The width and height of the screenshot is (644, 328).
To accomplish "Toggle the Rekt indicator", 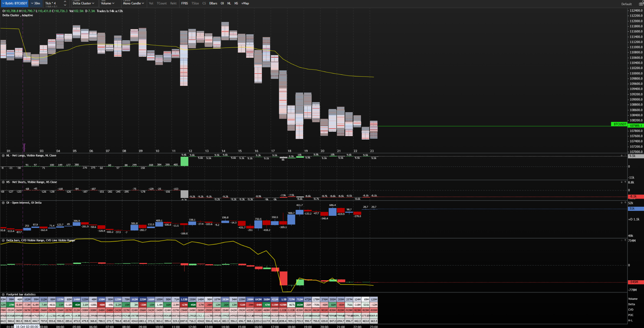I will (174, 3).
